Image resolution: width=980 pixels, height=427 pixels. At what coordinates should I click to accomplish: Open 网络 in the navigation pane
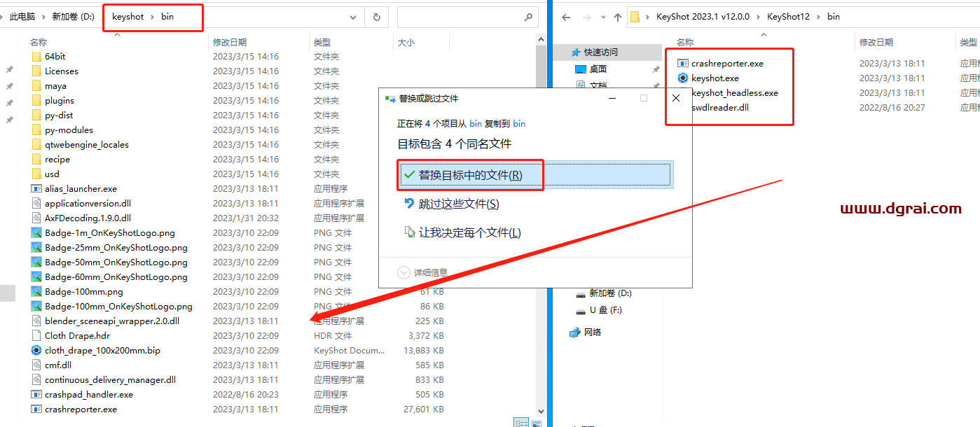tap(592, 332)
